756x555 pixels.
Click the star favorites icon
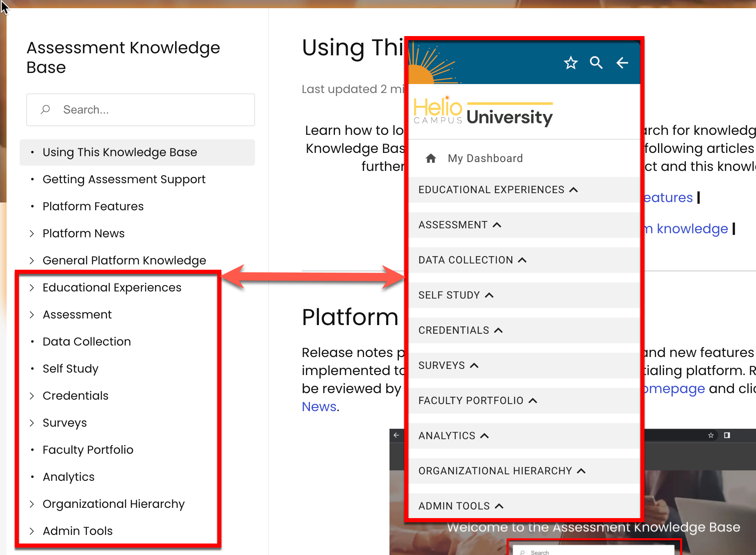570,63
